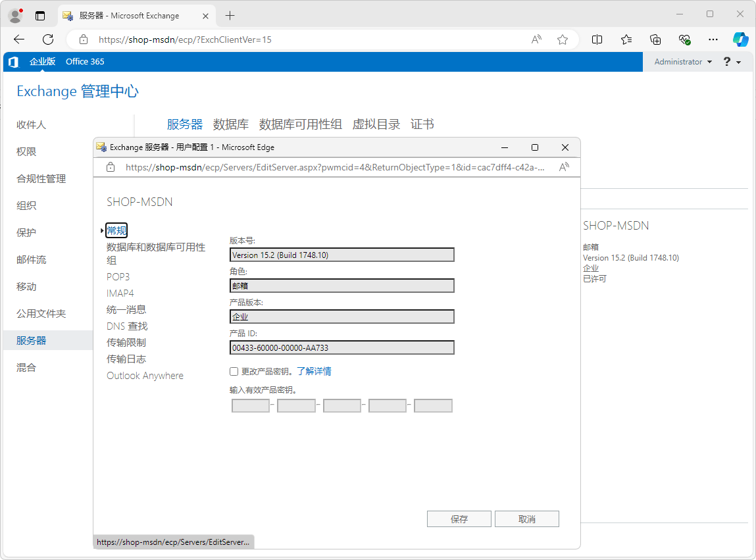Screen dimensions: 756x560
Task: Go to 保护 in left navigation
Action: coord(26,233)
